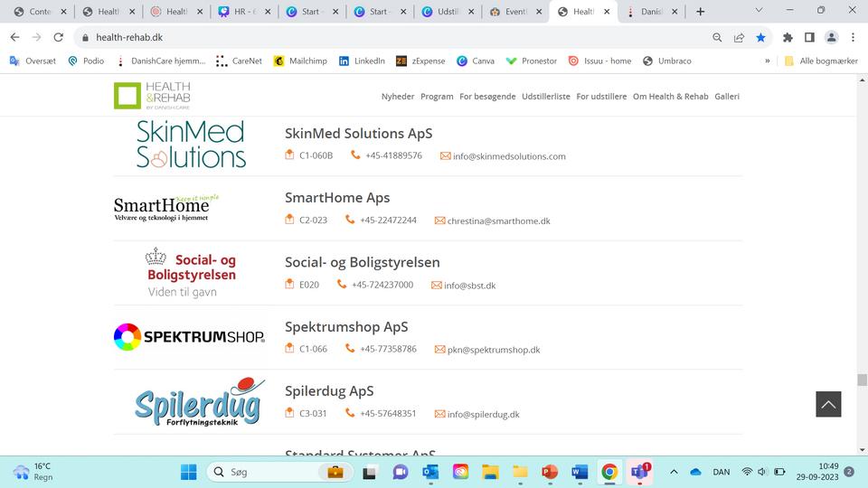The width and height of the screenshot is (868, 488).
Task: Reload the health-rehab.dk page
Action: [x=58, y=37]
